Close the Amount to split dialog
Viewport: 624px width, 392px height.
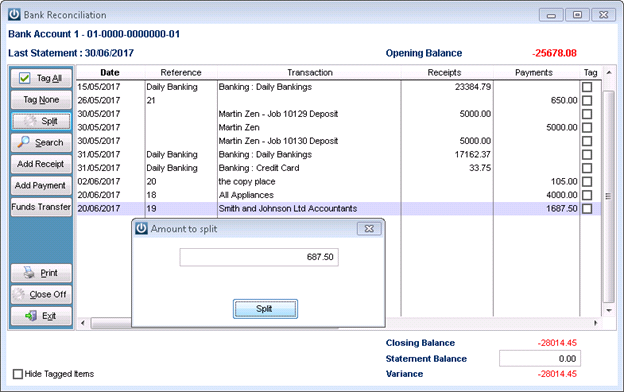369,228
